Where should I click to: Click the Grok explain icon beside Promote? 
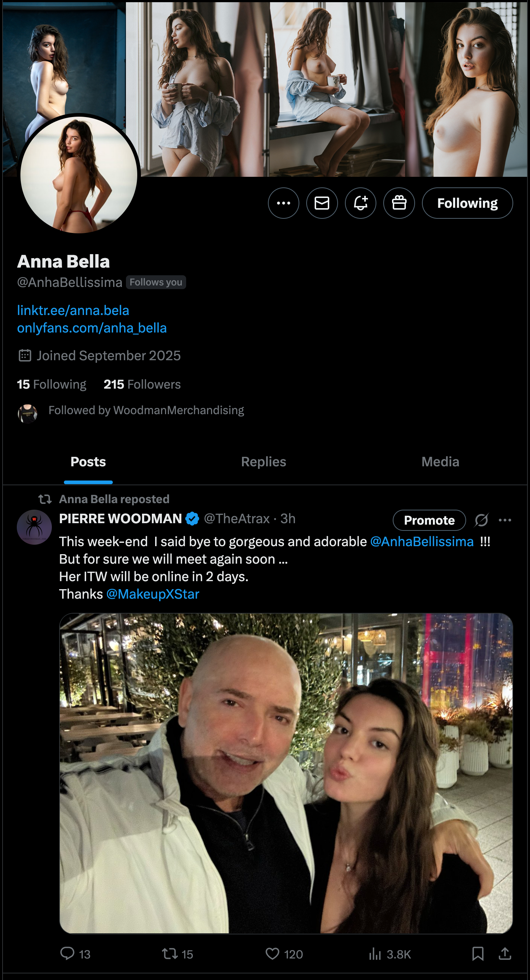481,520
